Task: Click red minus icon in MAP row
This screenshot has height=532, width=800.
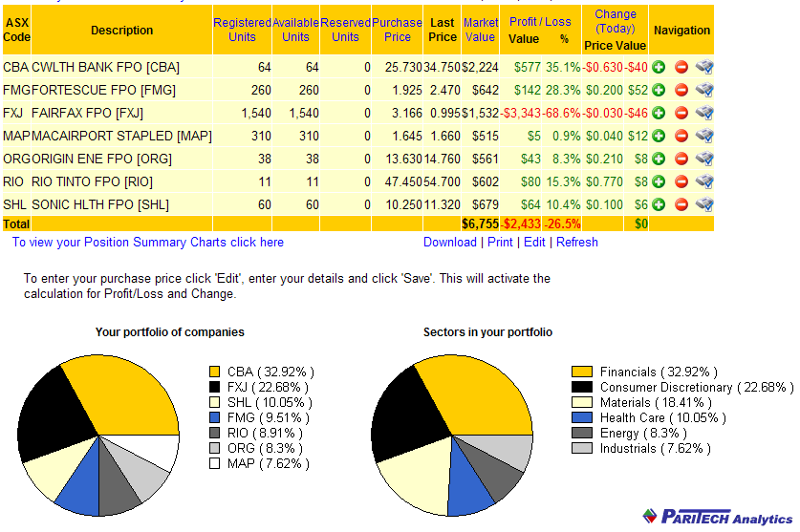Action: coord(681,136)
